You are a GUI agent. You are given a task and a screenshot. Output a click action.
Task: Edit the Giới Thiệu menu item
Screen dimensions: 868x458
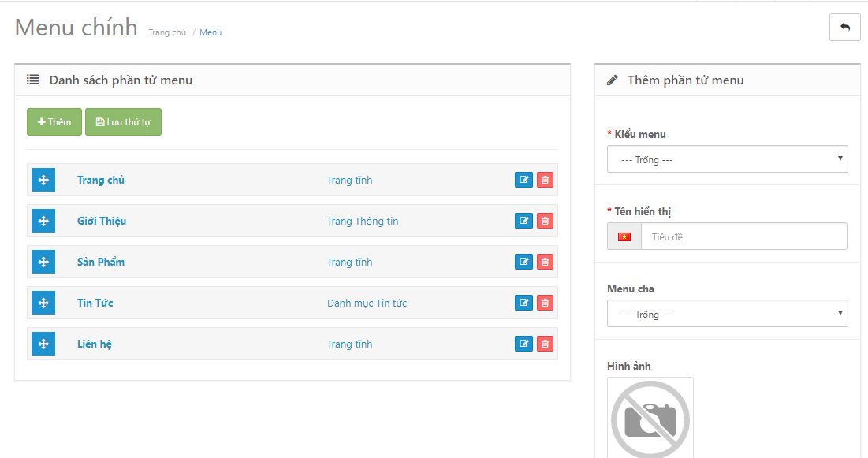pos(523,221)
